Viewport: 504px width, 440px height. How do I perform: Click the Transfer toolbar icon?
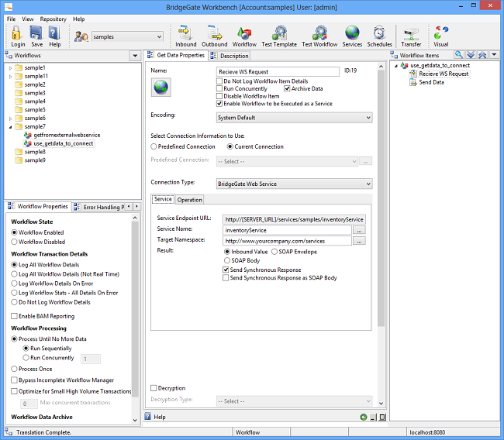[x=411, y=36]
